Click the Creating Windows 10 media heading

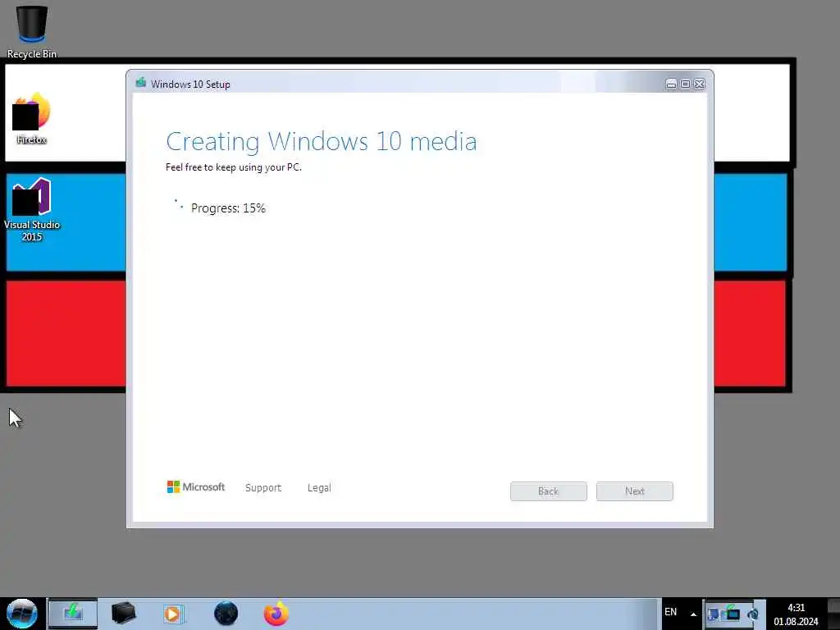[x=321, y=142]
